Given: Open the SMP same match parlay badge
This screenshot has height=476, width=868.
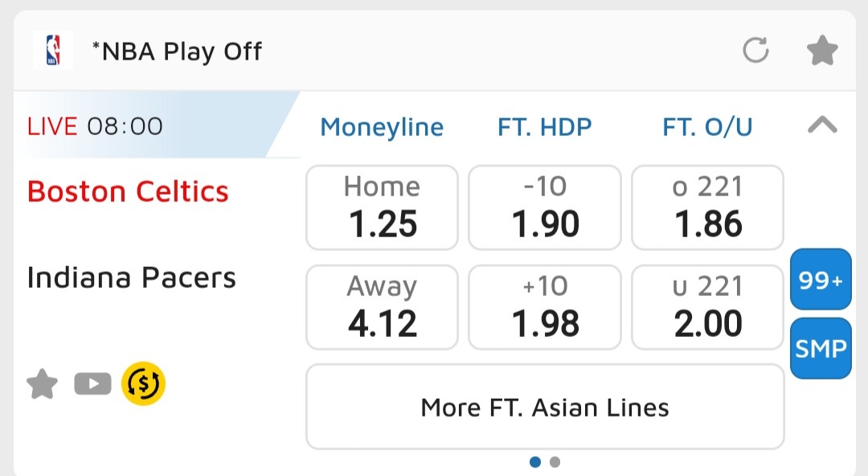Looking at the screenshot, I should [820, 348].
